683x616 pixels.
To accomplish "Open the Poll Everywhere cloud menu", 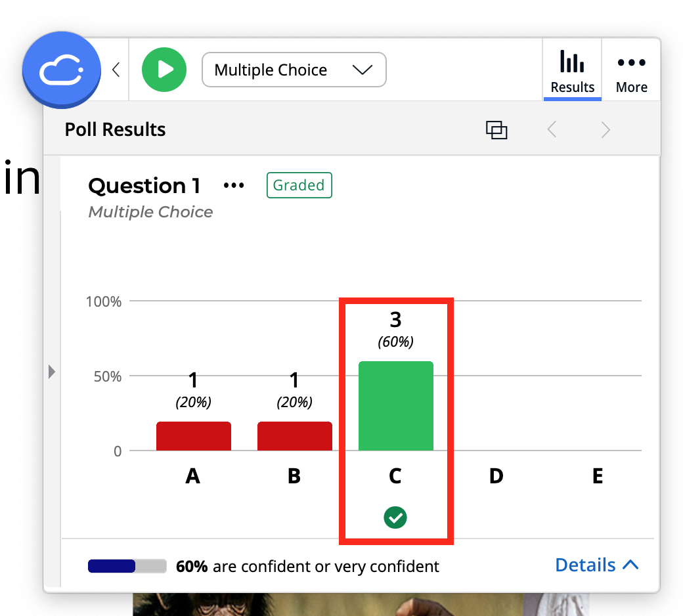I will tap(62, 69).
